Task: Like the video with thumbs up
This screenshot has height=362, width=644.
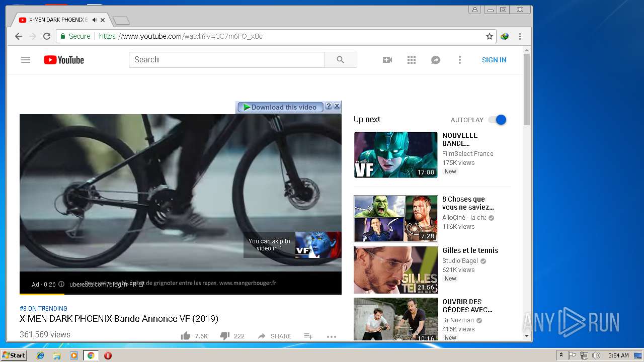Action: (x=186, y=336)
